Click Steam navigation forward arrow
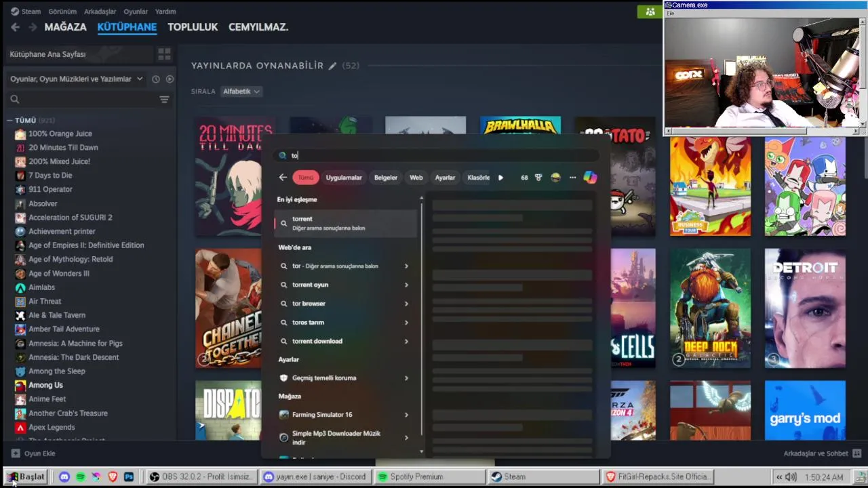Image resolution: width=868 pixels, height=488 pixels. point(32,27)
